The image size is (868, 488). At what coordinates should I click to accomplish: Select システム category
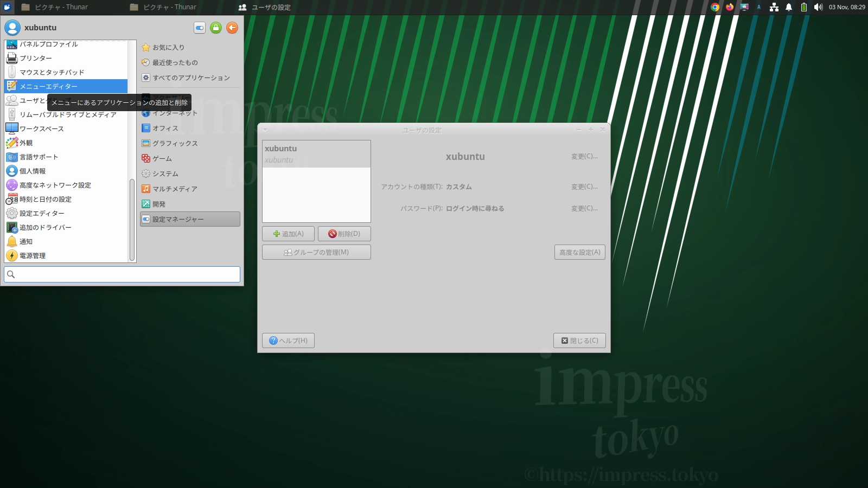(190, 174)
